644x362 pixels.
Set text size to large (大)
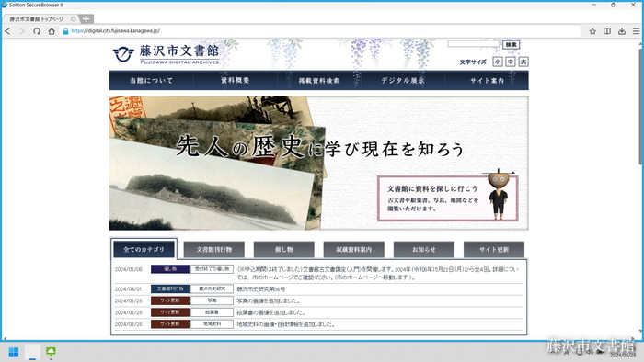coord(523,62)
